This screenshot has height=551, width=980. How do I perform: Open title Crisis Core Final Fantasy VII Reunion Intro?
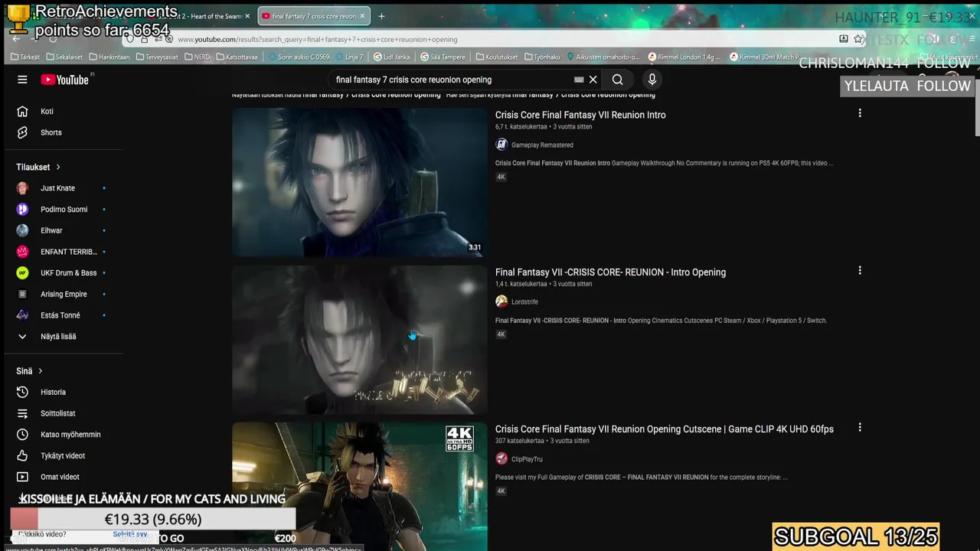(580, 115)
